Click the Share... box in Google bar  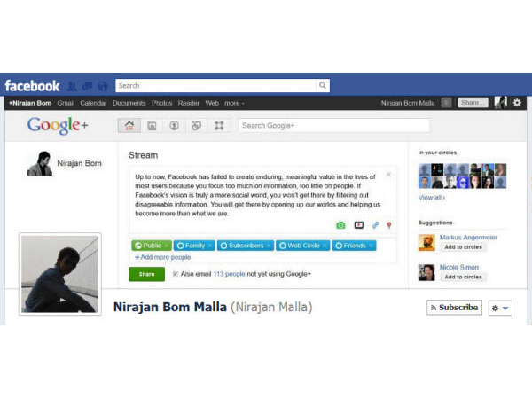473,103
